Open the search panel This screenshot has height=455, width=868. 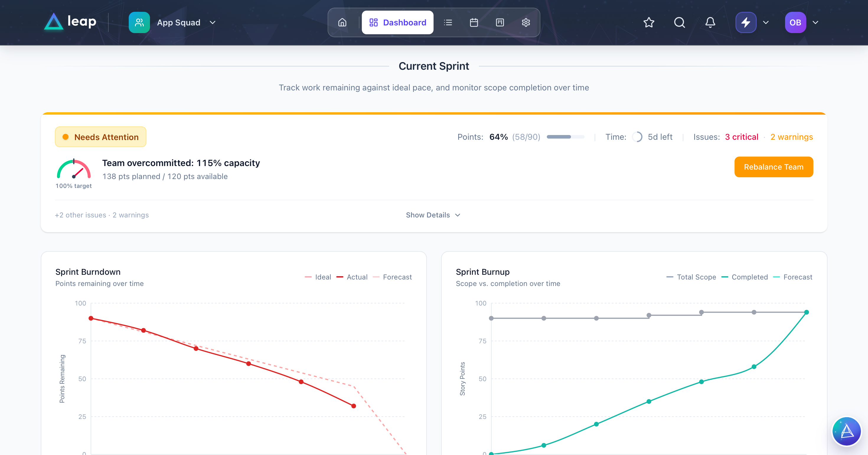[x=679, y=22]
